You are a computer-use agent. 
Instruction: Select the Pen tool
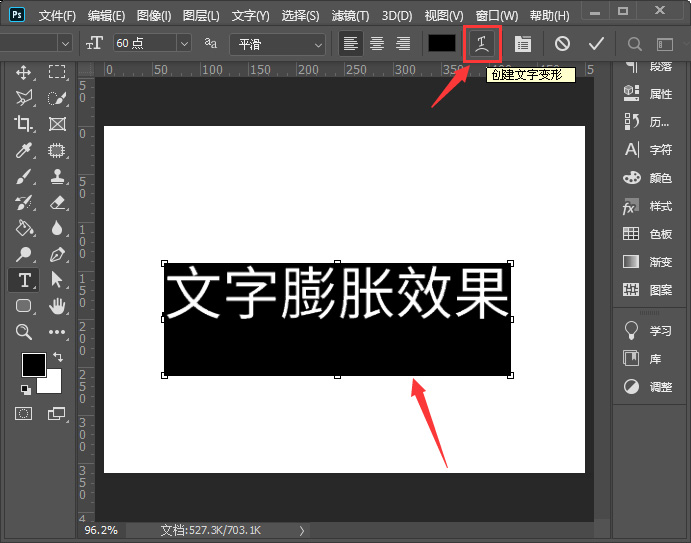point(57,254)
